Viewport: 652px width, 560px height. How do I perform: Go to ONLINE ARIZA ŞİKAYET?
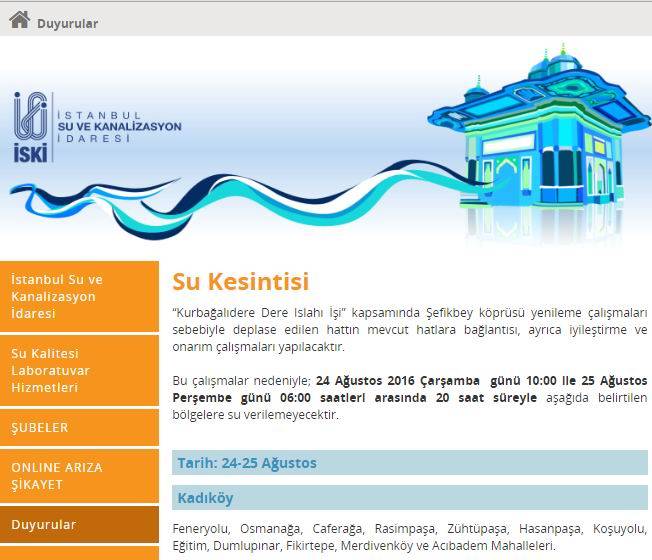click(79, 476)
